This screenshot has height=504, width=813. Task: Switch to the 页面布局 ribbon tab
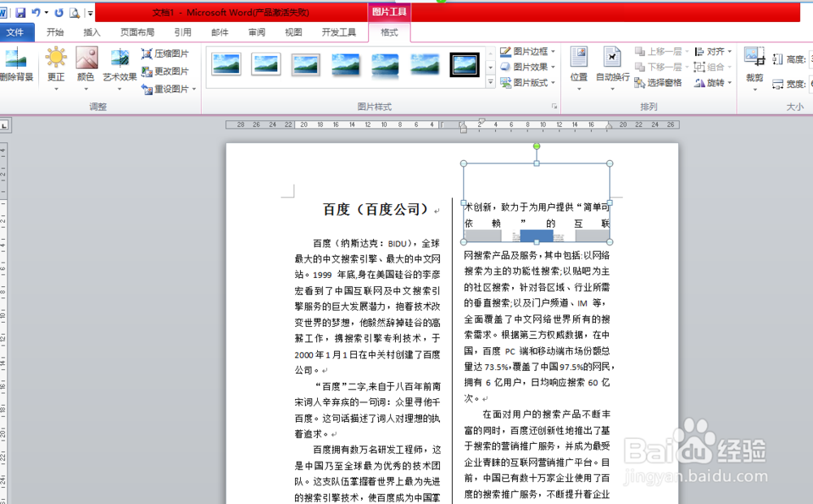coord(137,33)
